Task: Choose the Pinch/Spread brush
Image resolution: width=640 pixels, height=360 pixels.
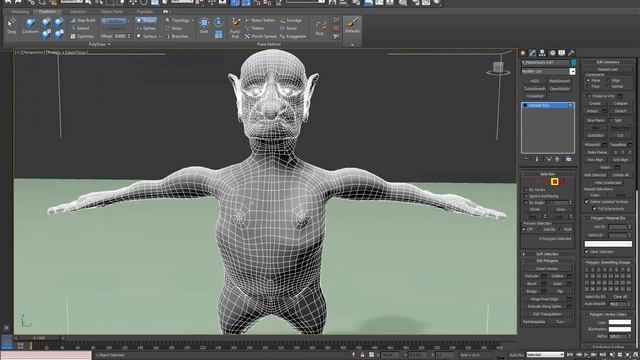Action: (x=260, y=36)
